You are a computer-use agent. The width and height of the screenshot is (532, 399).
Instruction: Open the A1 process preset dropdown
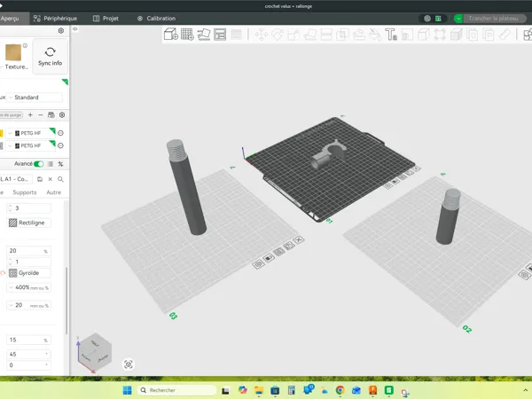pos(16,179)
